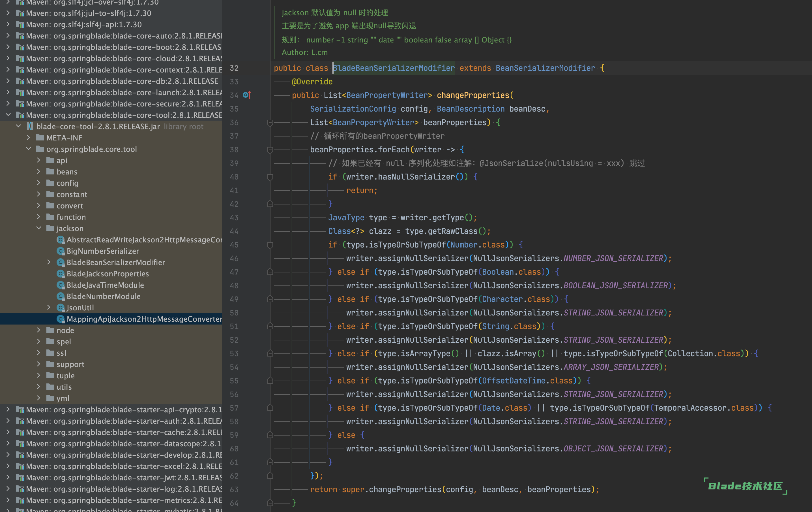This screenshot has width=812, height=512.
Task: Click the 'Author: L.cm' doc comment line
Action: pyautogui.click(x=305, y=53)
